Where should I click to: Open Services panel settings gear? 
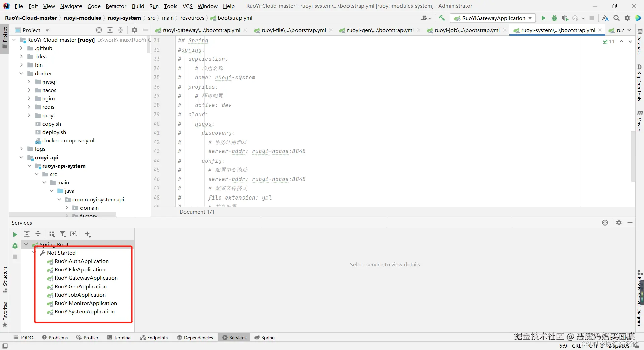(619, 223)
